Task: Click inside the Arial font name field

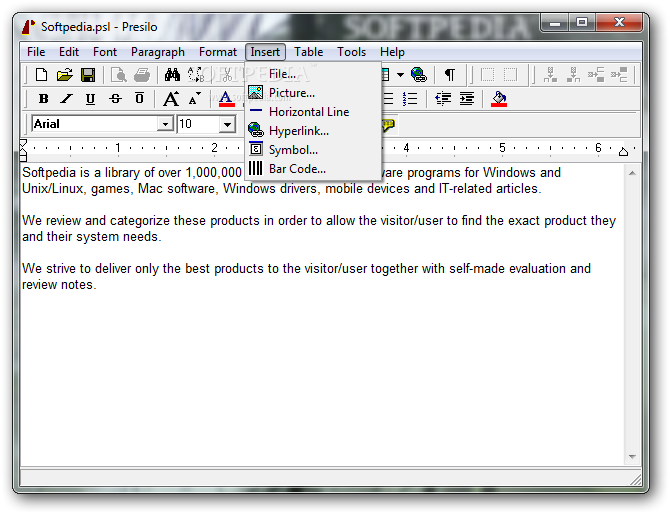Action: (94, 124)
